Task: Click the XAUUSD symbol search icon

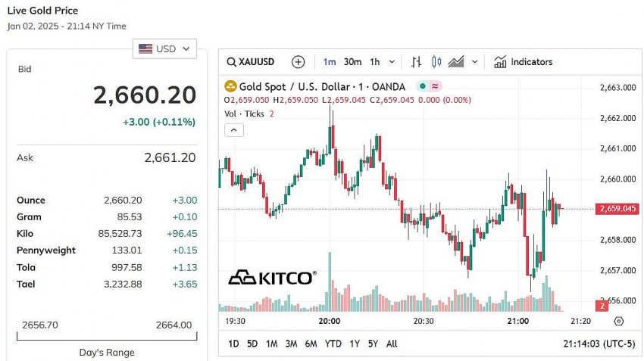Action: 232,62
